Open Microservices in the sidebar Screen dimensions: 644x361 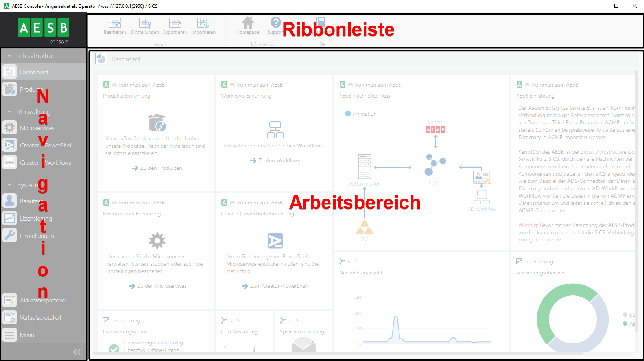(37, 128)
